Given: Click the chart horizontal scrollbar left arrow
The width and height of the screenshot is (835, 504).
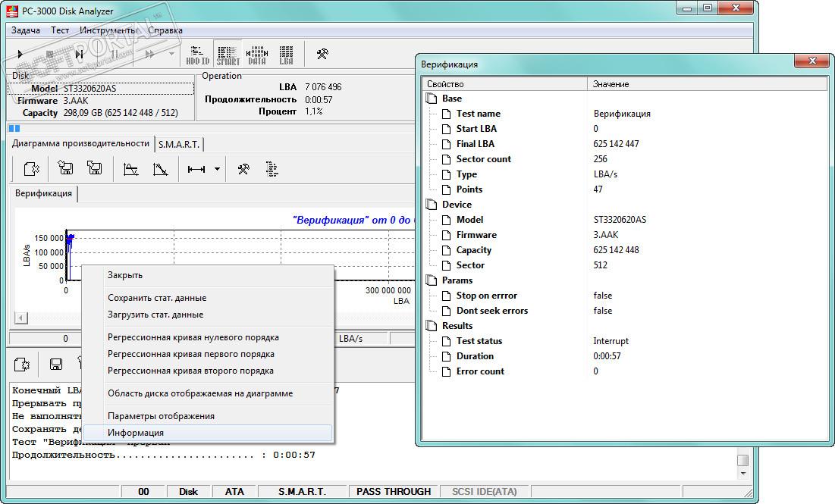Looking at the screenshot, I should tap(21, 318).
